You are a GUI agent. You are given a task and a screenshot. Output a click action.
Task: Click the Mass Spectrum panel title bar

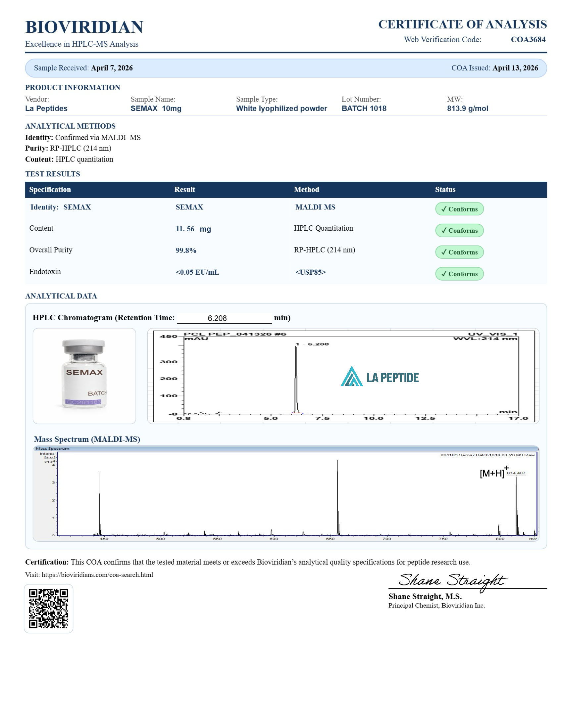pyautogui.click(x=285, y=449)
